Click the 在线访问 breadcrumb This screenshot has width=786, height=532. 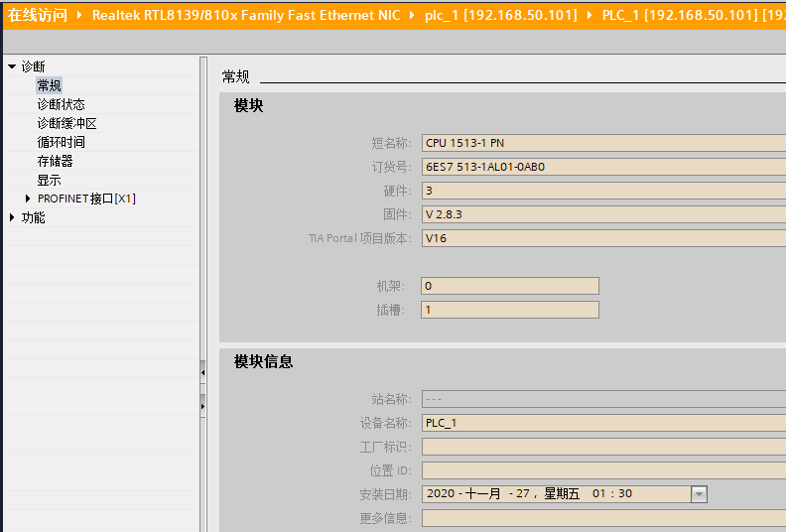click(x=36, y=15)
